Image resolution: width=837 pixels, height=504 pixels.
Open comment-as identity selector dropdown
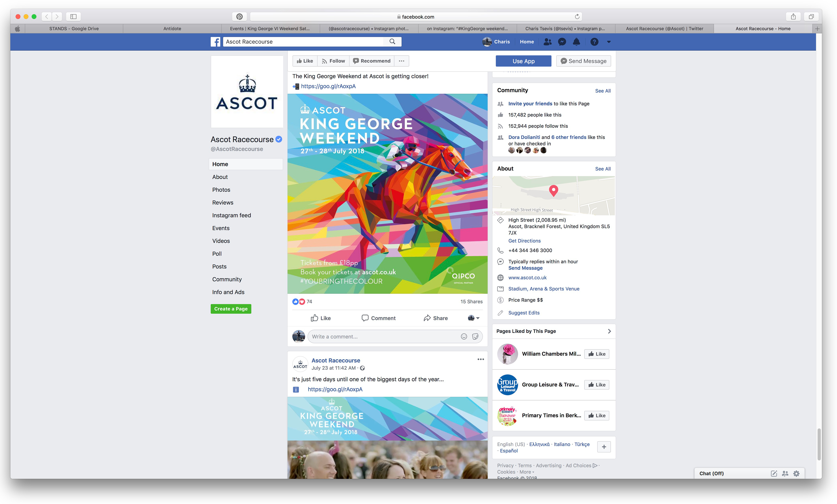(x=473, y=318)
